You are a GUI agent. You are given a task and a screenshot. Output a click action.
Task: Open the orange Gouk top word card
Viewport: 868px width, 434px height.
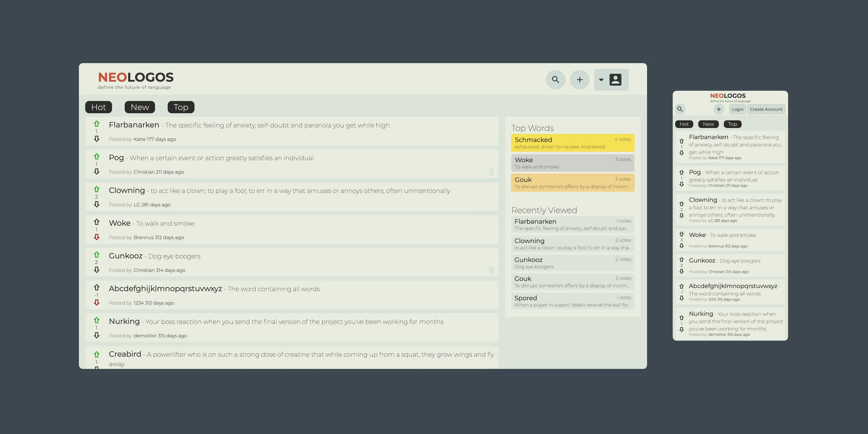pos(572,183)
